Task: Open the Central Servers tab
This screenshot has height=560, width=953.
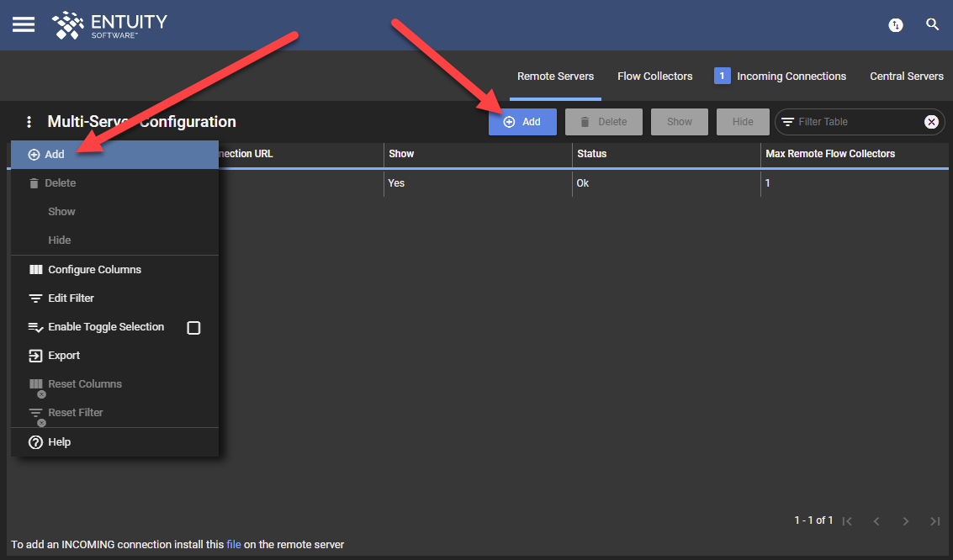Action: (x=906, y=77)
